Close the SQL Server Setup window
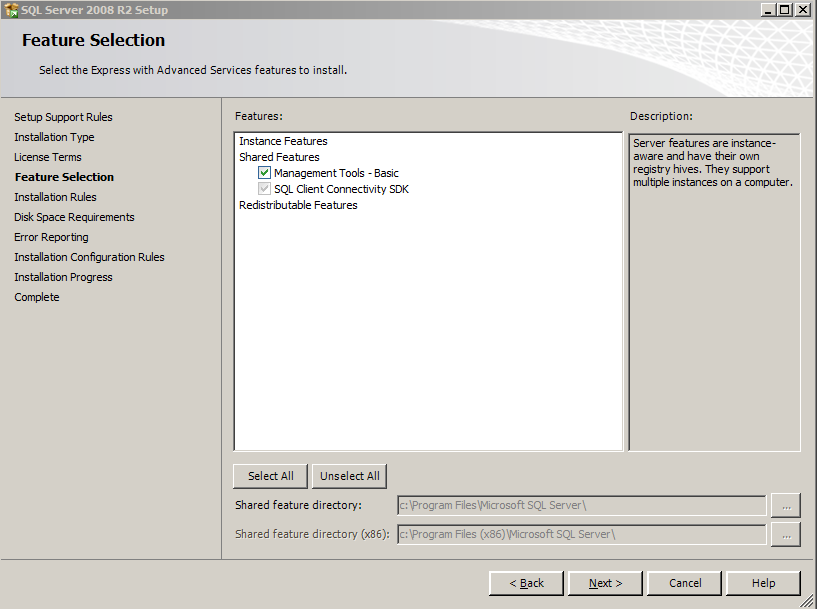The height and width of the screenshot is (609, 817). coord(803,10)
